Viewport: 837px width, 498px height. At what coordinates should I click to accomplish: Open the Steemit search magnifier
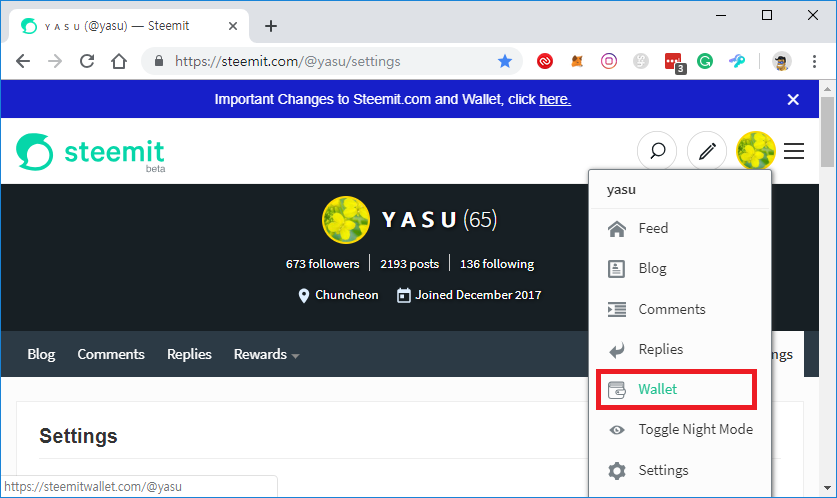pos(657,151)
